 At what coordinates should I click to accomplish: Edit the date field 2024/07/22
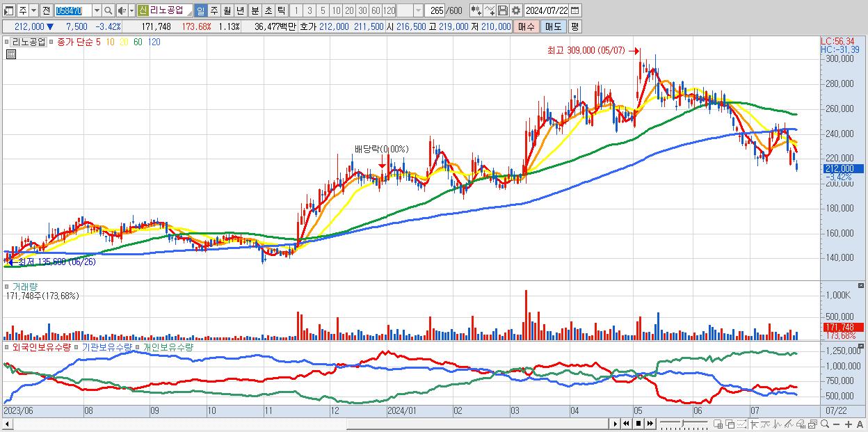point(546,10)
